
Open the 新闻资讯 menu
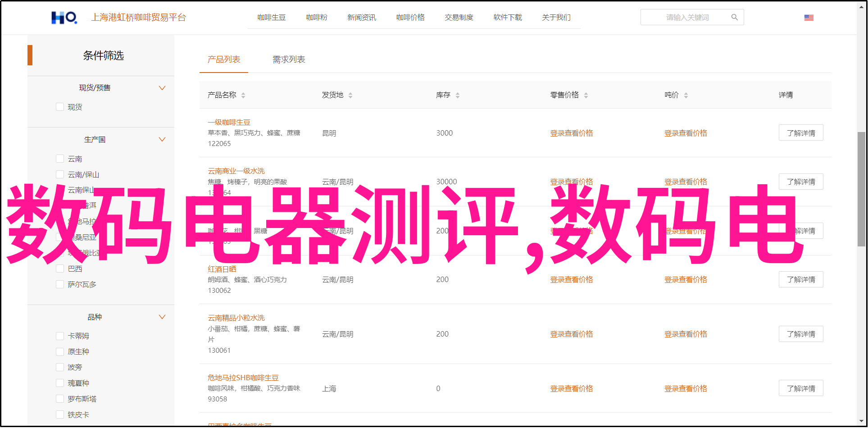pos(362,17)
